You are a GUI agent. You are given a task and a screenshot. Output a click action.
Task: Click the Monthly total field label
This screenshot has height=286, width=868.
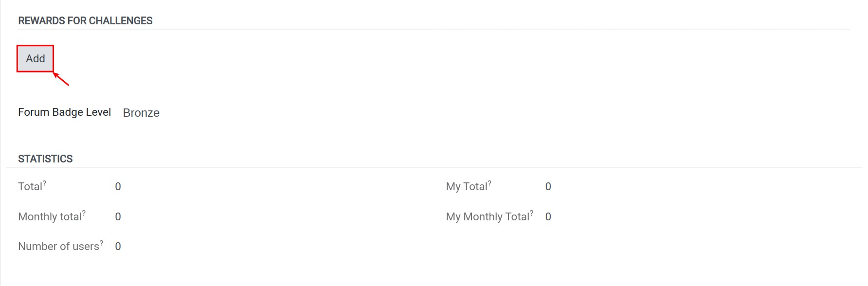(x=50, y=217)
